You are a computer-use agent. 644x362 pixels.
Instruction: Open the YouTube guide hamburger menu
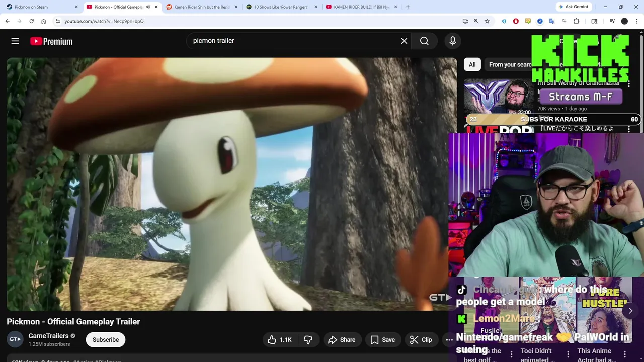coord(15,41)
